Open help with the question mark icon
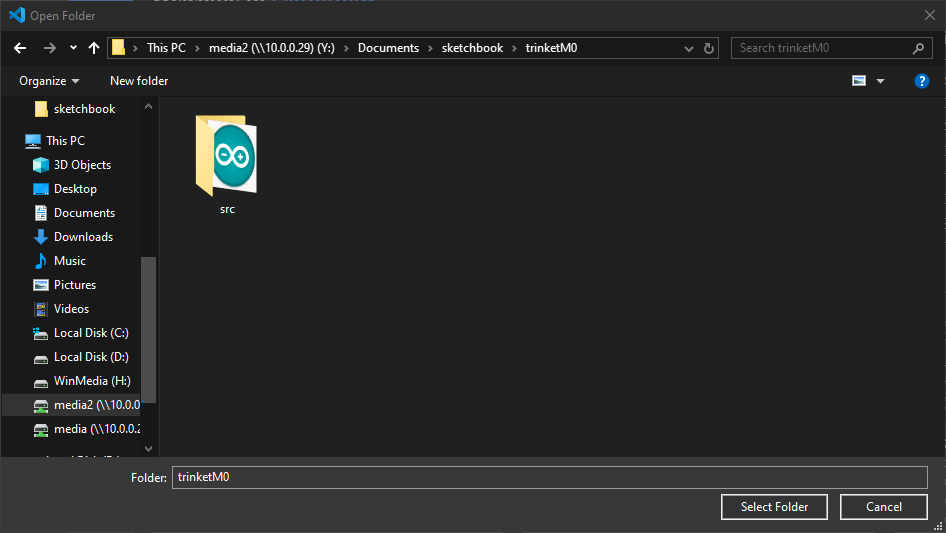This screenshot has width=946, height=533. (x=921, y=81)
